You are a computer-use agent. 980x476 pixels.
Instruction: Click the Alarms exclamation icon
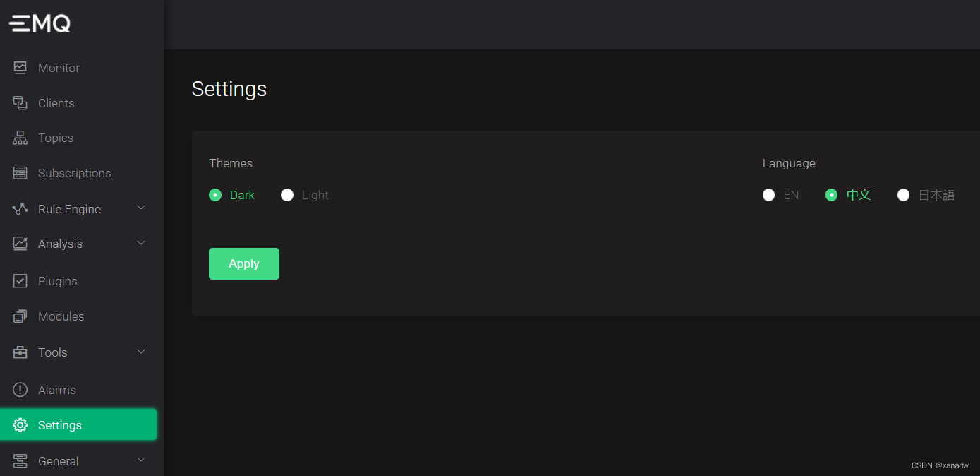20,390
